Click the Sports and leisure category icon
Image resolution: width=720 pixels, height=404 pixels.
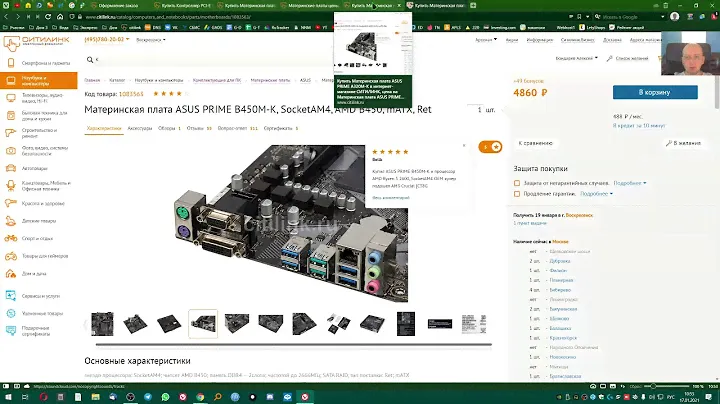10,238
